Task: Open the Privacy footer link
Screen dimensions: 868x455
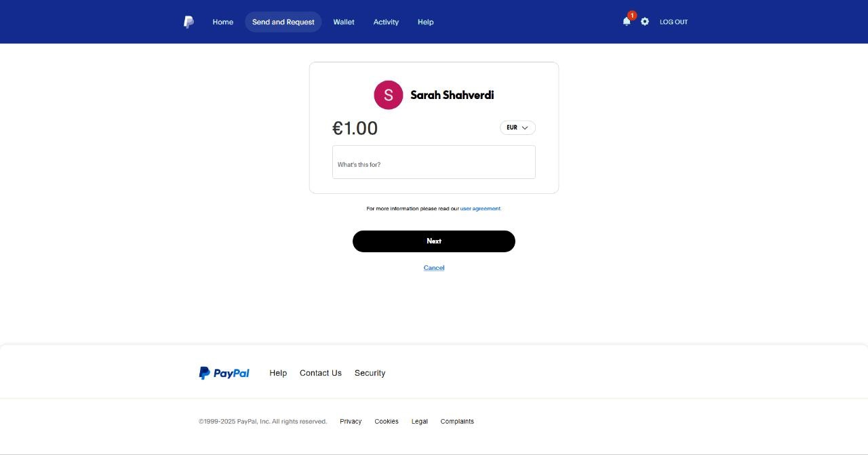Action: (x=351, y=422)
